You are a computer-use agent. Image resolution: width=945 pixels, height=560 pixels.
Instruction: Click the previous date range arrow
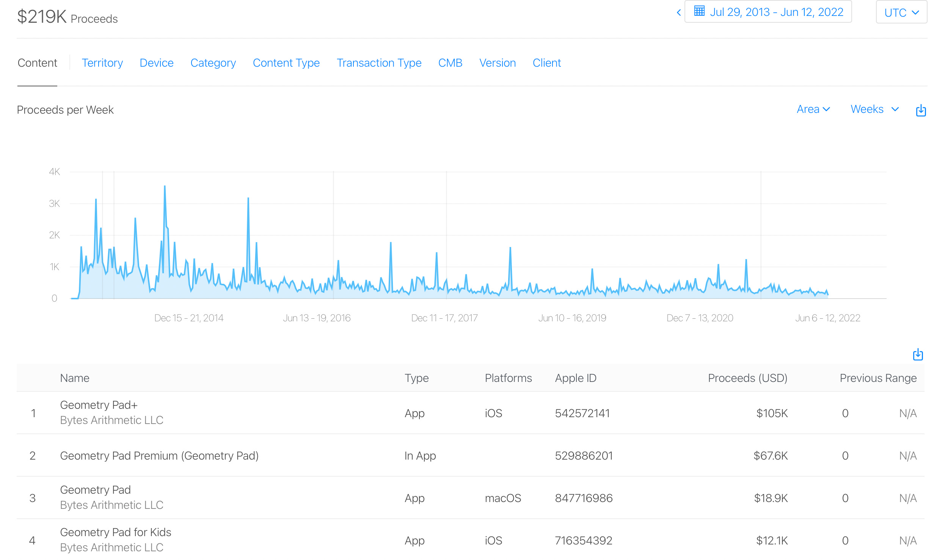679,13
